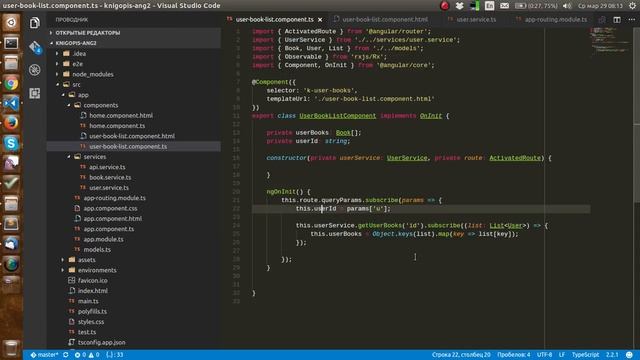This screenshot has height=360, width=640.
Task: Show errors and warnings count
Action: click(x=87, y=355)
